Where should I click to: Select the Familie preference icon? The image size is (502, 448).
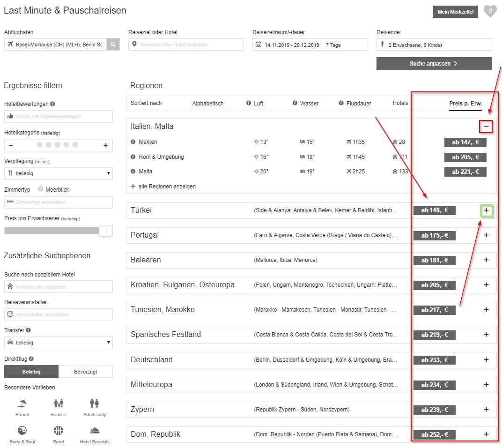click(59, 403)
